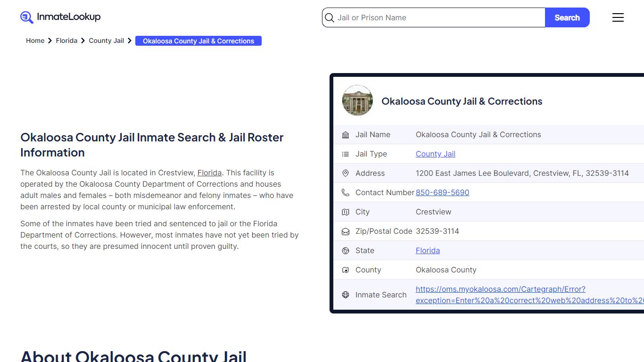Viewport: 644px width, 362px height.
Task: Click the card title Okaloosa County Jail & Corrections
Action: tap(462, 101)
